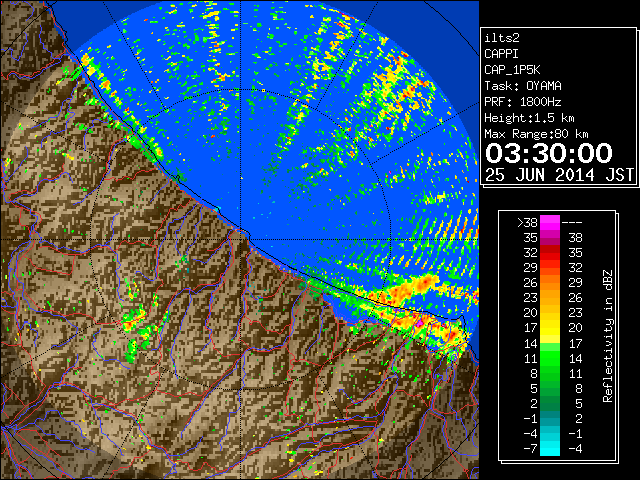Click the 'Reflectivity in dBZ' axis label
The width and height of the screenshot is (640, 480).
[608, 336]
